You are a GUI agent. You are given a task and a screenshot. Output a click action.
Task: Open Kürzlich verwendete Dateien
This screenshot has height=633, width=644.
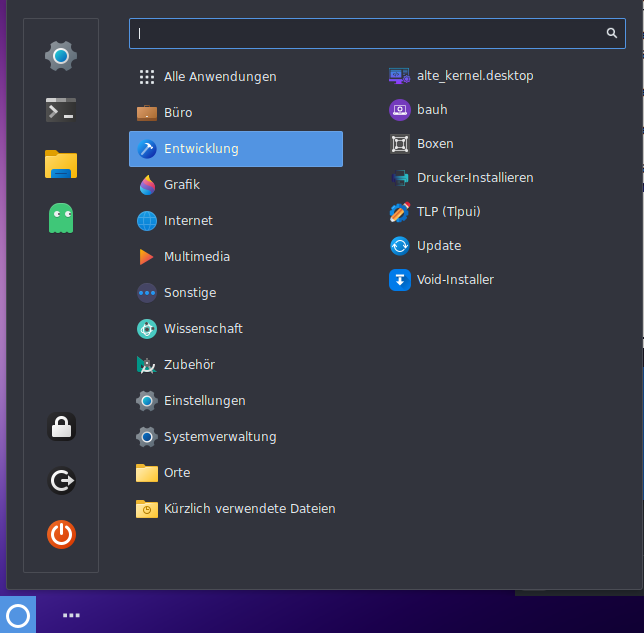pos(248,509)
